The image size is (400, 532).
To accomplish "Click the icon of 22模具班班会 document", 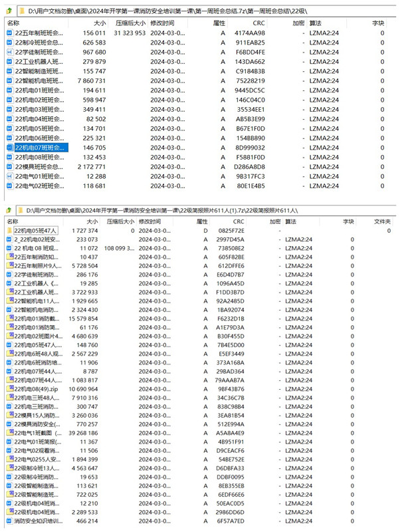I will 9,166.
